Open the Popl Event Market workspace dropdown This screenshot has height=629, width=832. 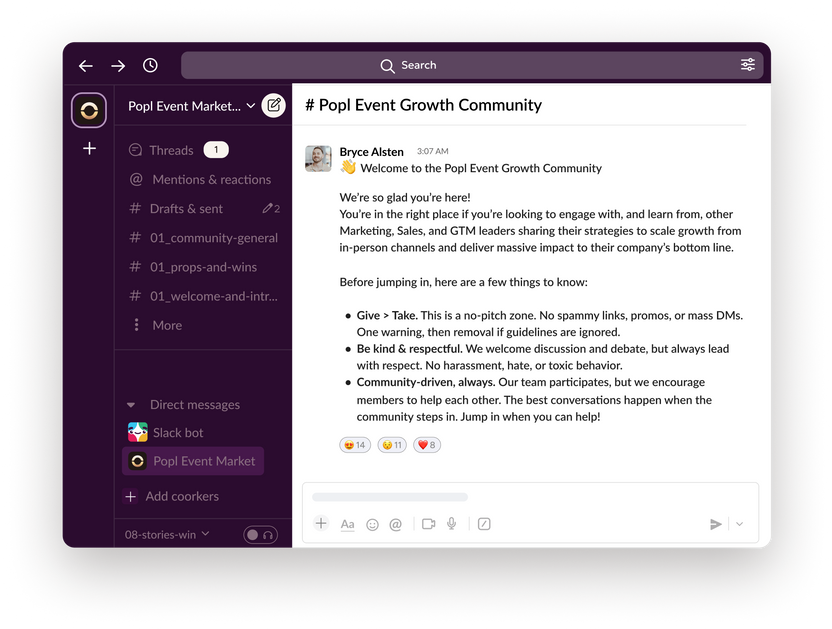click(192, 106)
